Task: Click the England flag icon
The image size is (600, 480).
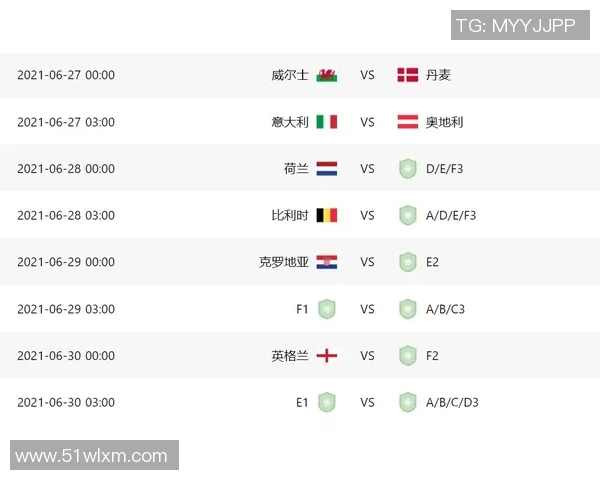Action: click(x=327, y=356)
